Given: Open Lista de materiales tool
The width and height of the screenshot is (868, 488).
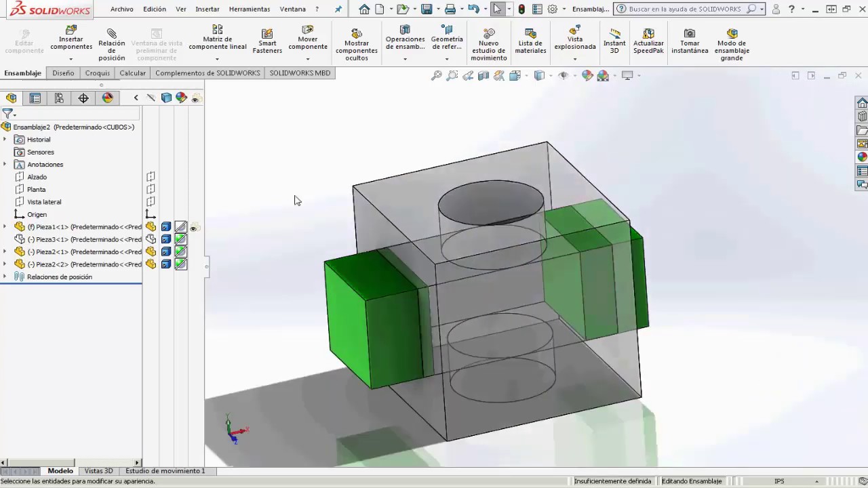Looking at the screenshot, I should pos(530,41).
